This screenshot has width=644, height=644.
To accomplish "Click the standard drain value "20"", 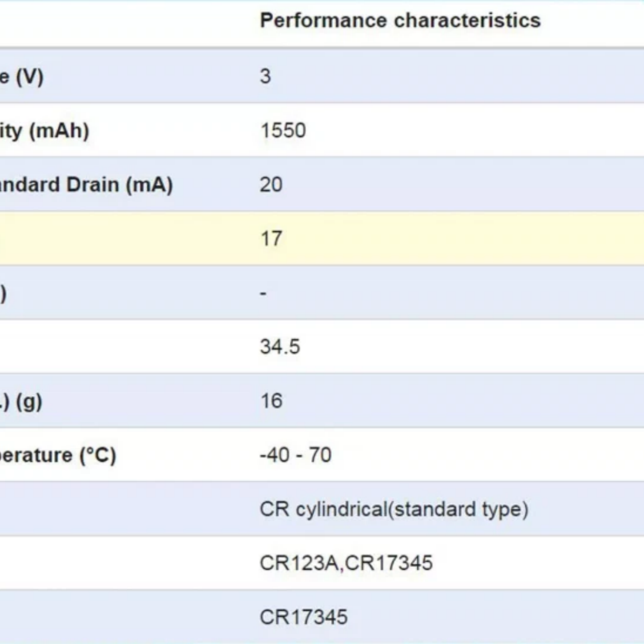I will tap(271, 185).
